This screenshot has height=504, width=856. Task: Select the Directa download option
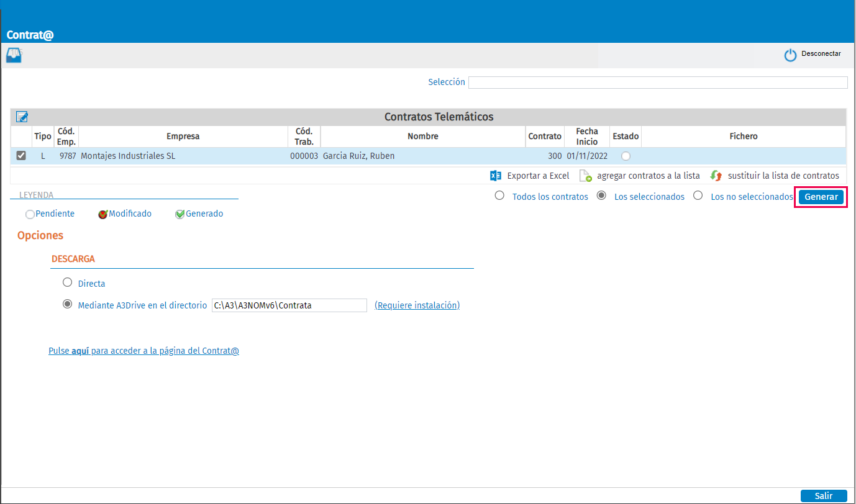[x=68, y=282]
